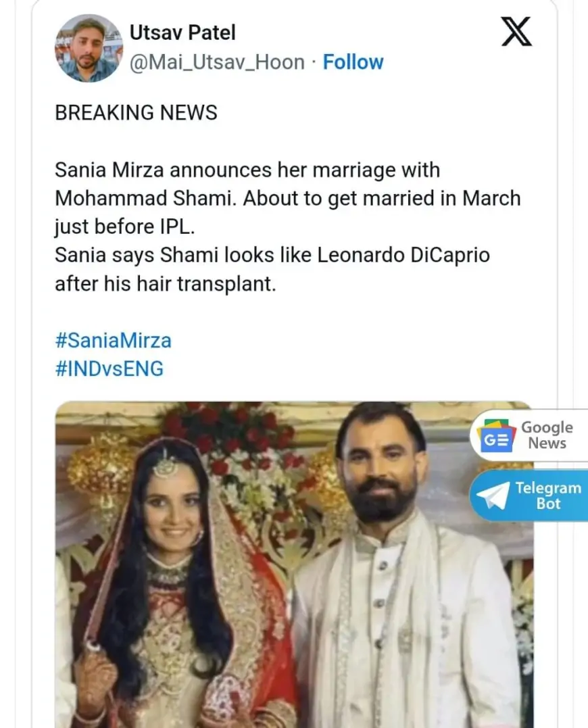Click the @Mai_Utsav_Hoon handle

[217, 62]
